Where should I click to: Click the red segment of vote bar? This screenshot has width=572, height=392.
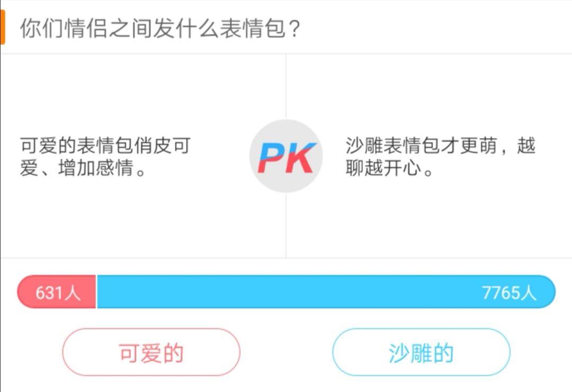point(57,292)
